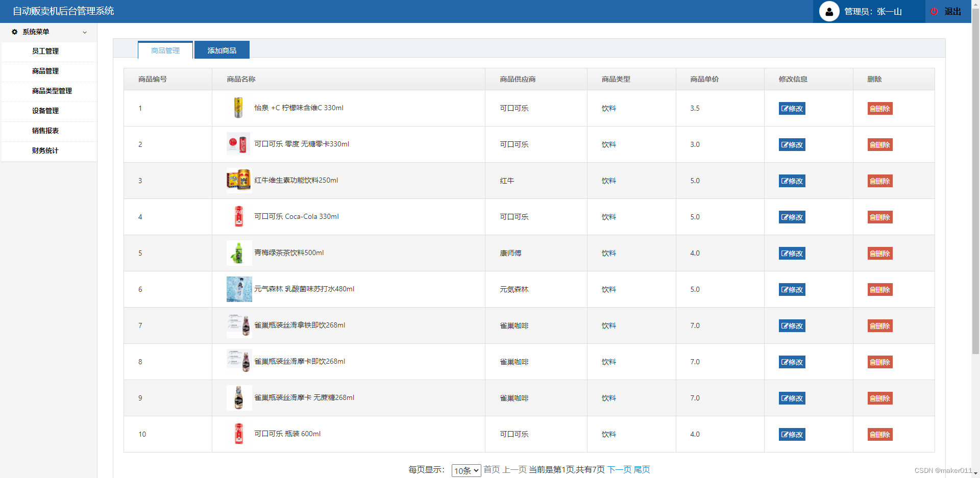980x478 pixels.
Task: Click the 自动贩卖机后台管理系统 title
Action: tap(63, 11)
